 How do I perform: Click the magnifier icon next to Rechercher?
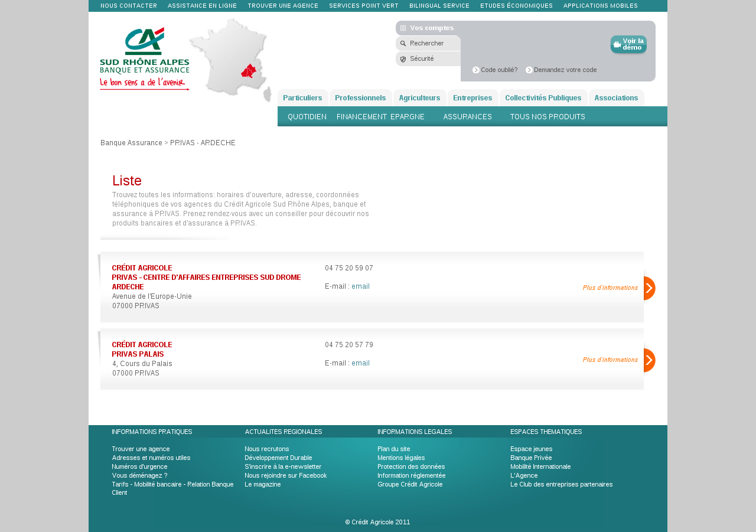click(403, 43)
